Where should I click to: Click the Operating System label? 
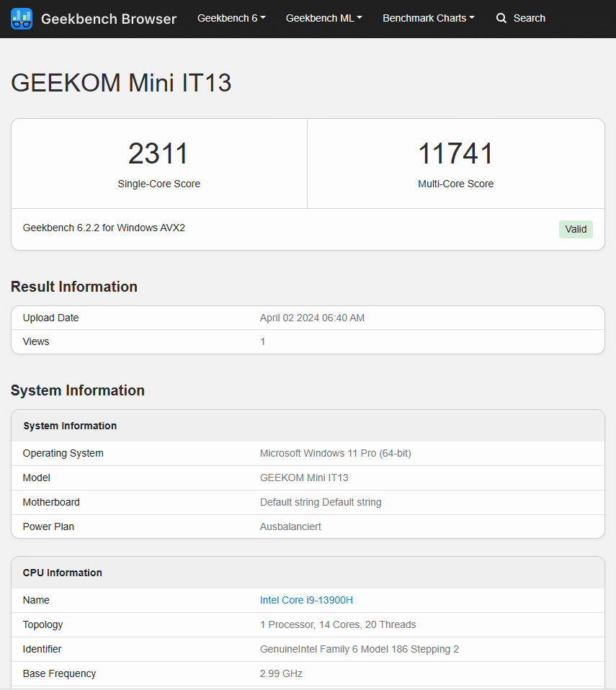tap(63, 453)
